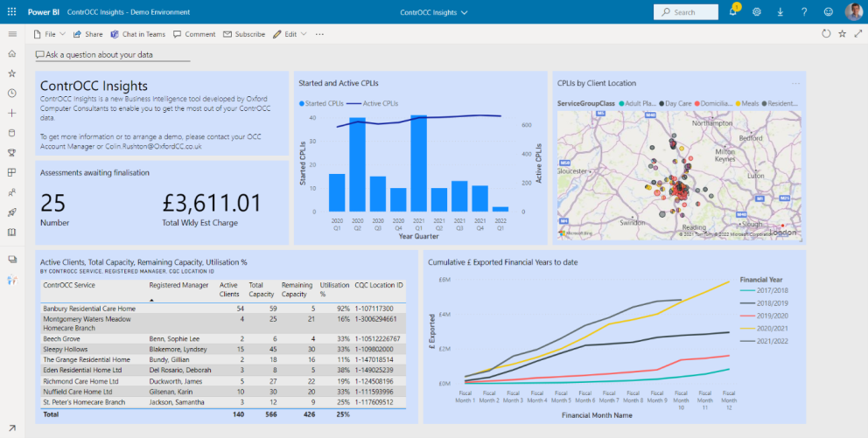Click ContrOCC Service column header

tap(69, 285)
